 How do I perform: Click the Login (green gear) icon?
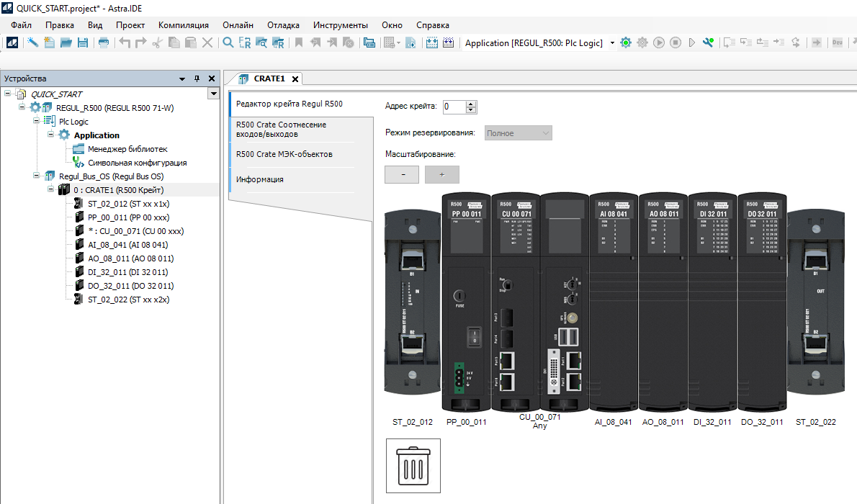(625, 43)
